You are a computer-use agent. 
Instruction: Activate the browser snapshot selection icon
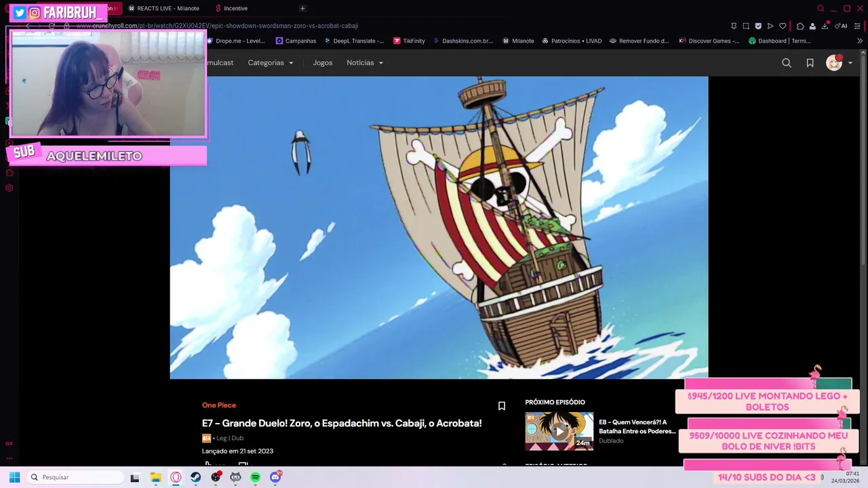coord(746,26)
